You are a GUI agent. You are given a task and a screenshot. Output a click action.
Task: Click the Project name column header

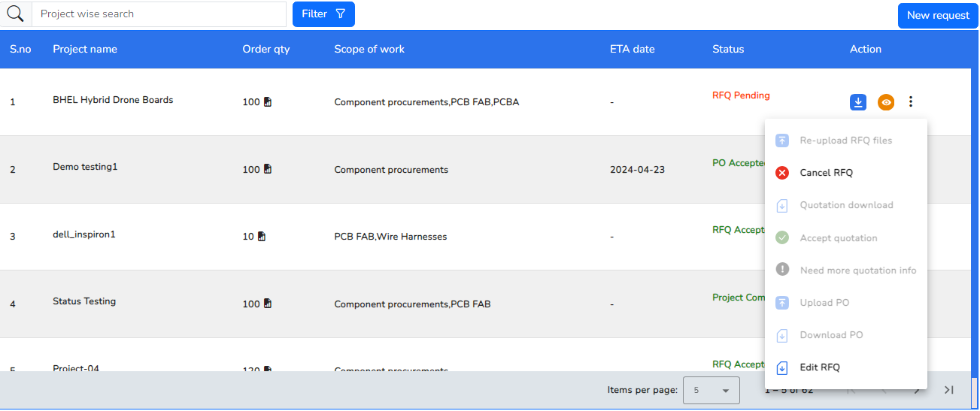click(x=85, y=50)
